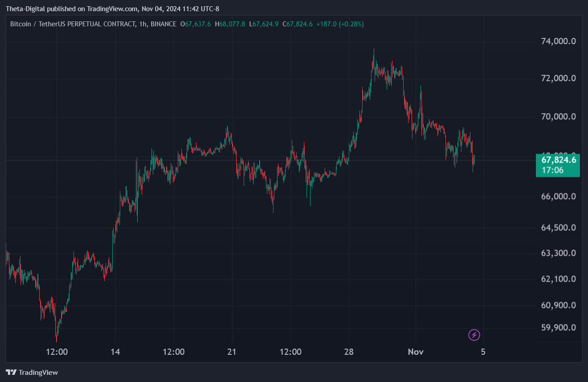Click the 59,900.0 price axis label
Viewport: 588px width, 382px height.
(x=558, y=328)
